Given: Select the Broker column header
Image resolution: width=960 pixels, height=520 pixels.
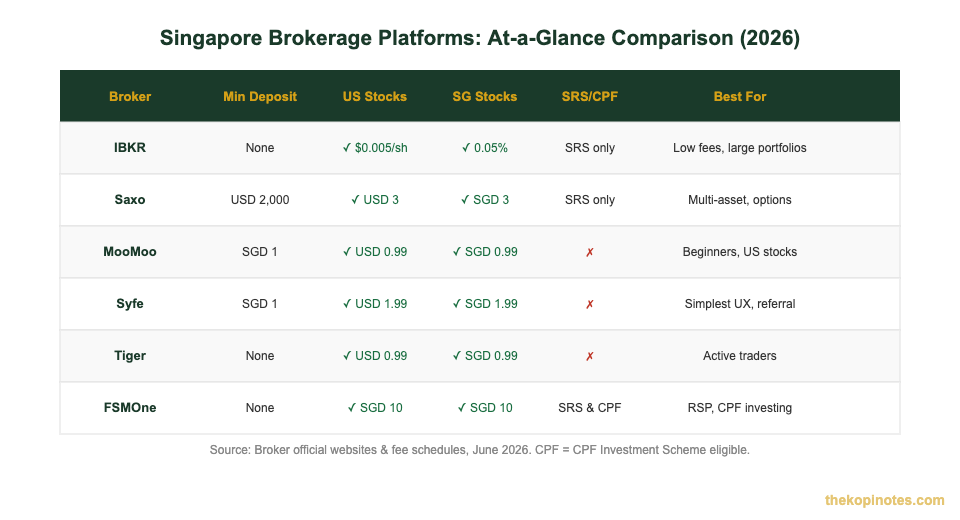Looking at the screenshot, I should coord(130,96).
